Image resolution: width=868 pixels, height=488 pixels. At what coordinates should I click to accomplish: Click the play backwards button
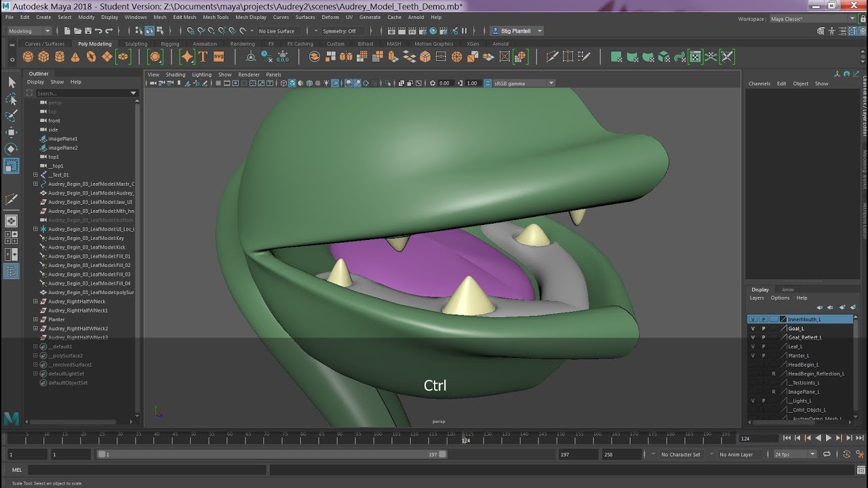818,439
